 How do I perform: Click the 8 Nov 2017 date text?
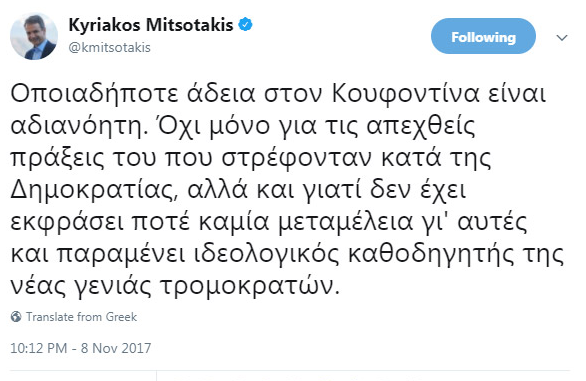(116, 348)
